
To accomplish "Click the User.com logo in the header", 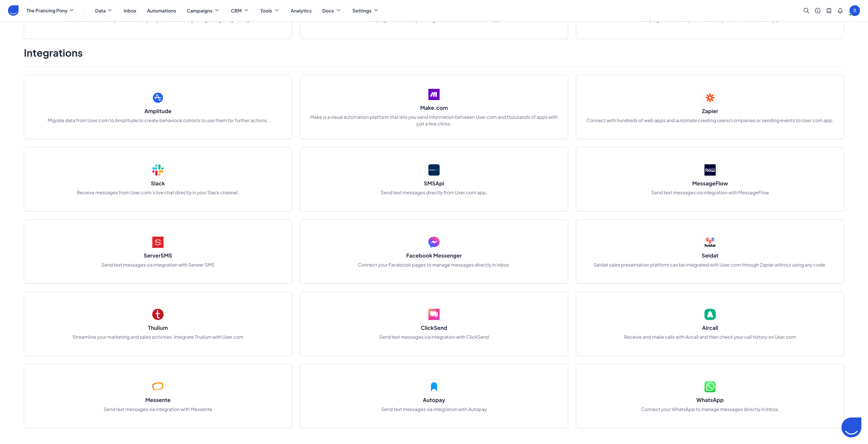I will [x=13, y=10].
